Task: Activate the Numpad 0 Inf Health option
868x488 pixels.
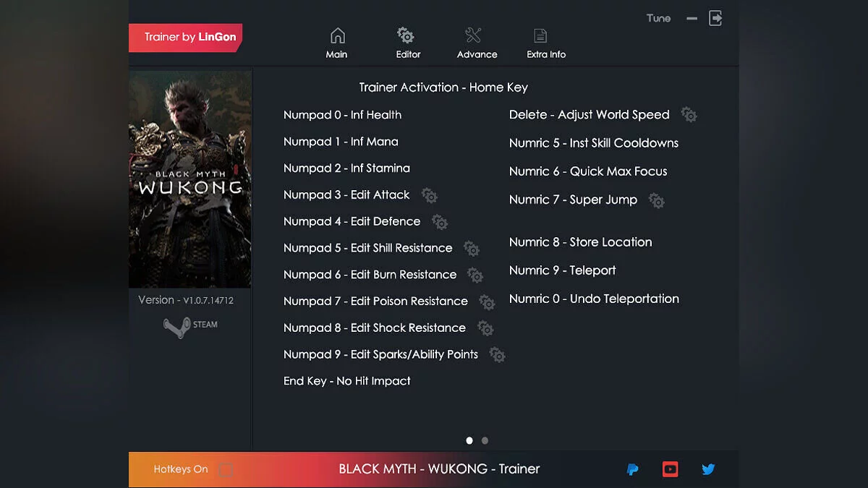Action: click(x=342, y=115)
